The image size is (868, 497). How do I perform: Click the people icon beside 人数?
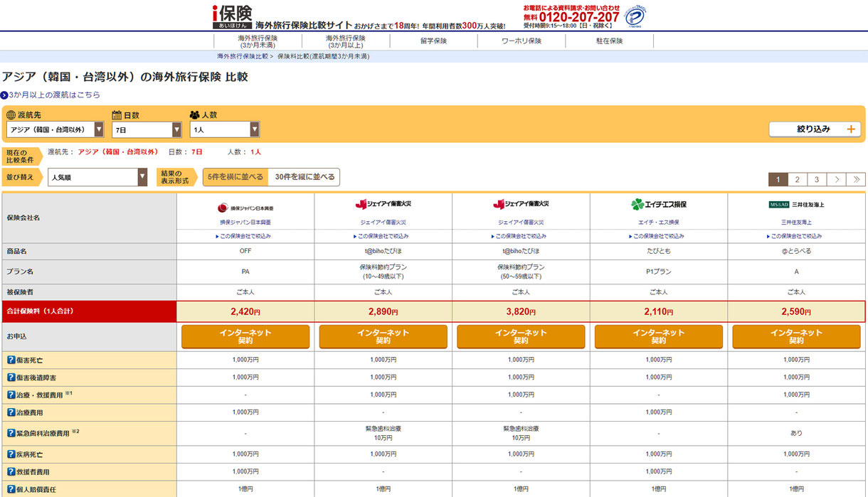coord(195,114)
